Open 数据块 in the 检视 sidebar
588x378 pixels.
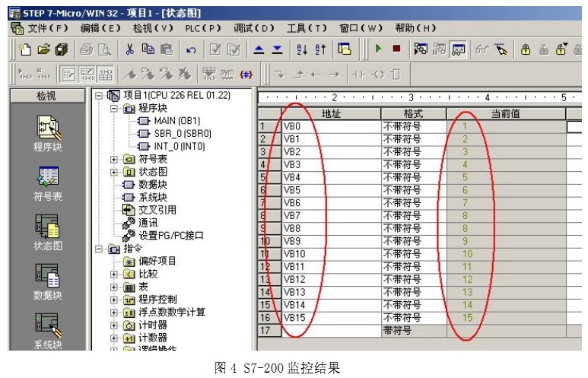point(48,282)
